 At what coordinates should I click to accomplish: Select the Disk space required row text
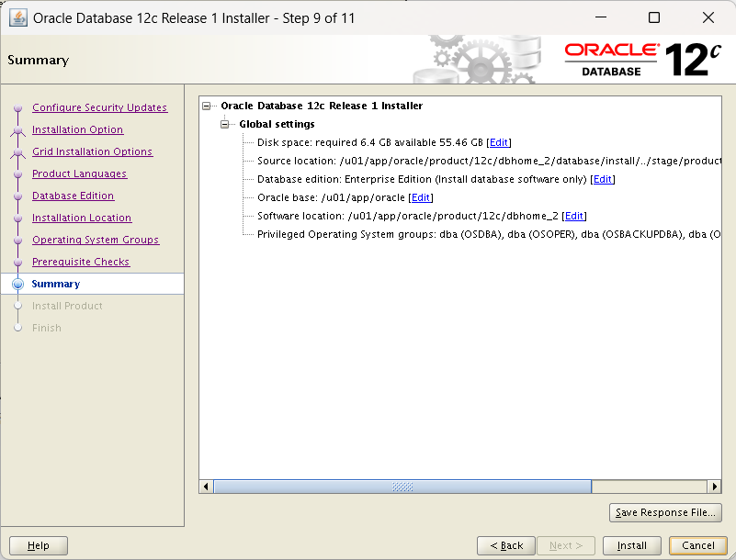point(370,142)
